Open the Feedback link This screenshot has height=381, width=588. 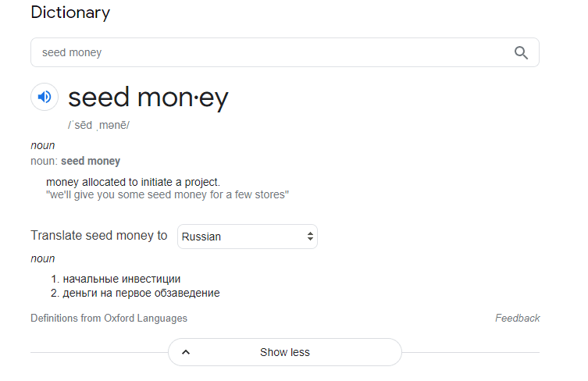(517, 319)
